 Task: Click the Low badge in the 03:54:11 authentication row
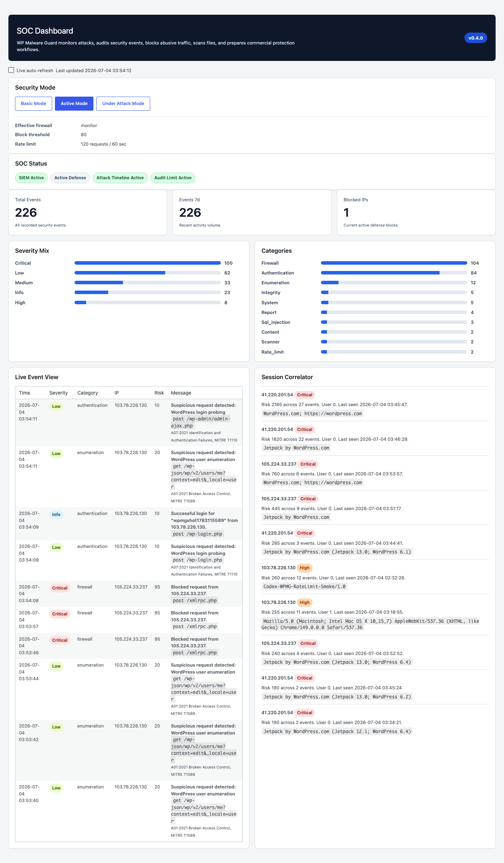coord(56,406)
